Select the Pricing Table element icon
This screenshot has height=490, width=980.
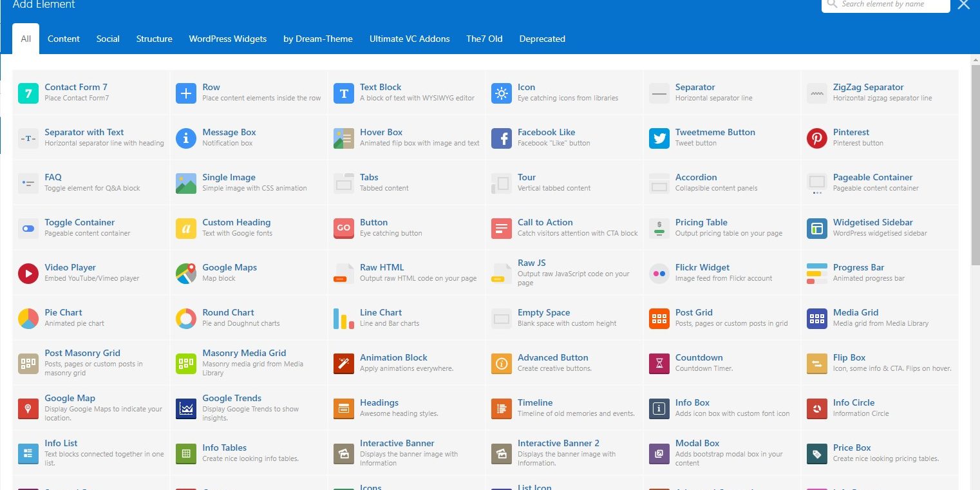tap(659, 227)
